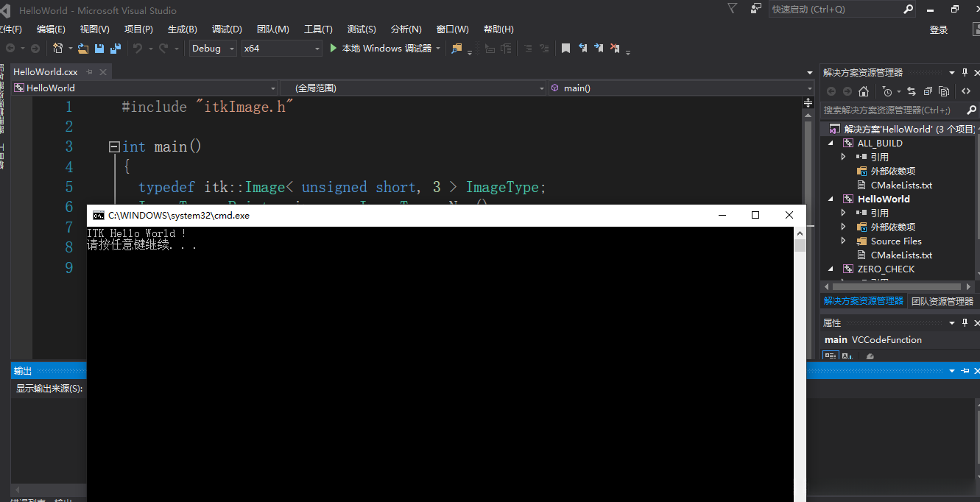Click the Home icon in Solution Explorer
This screenshot has height=502, width=980.
(x=864, y=91)
